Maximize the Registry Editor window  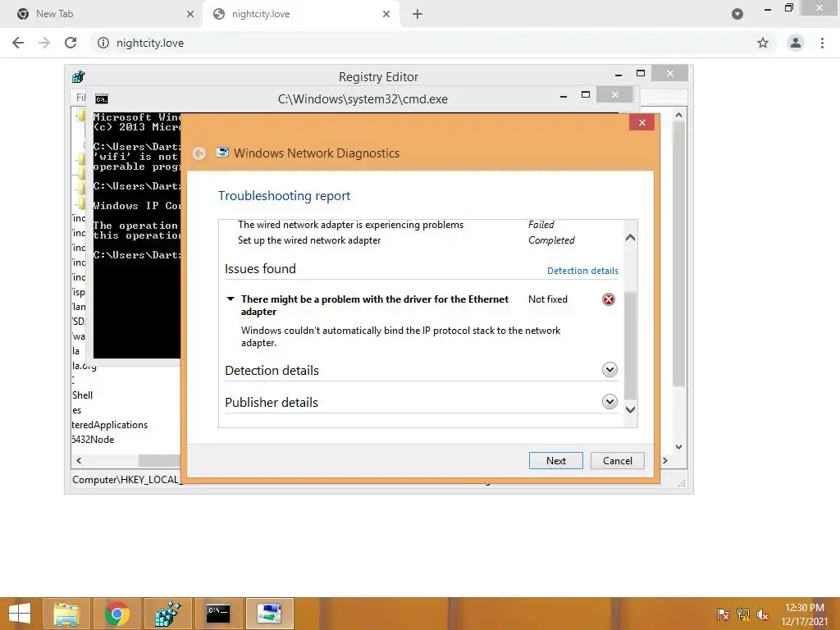[x=640, y=73]
